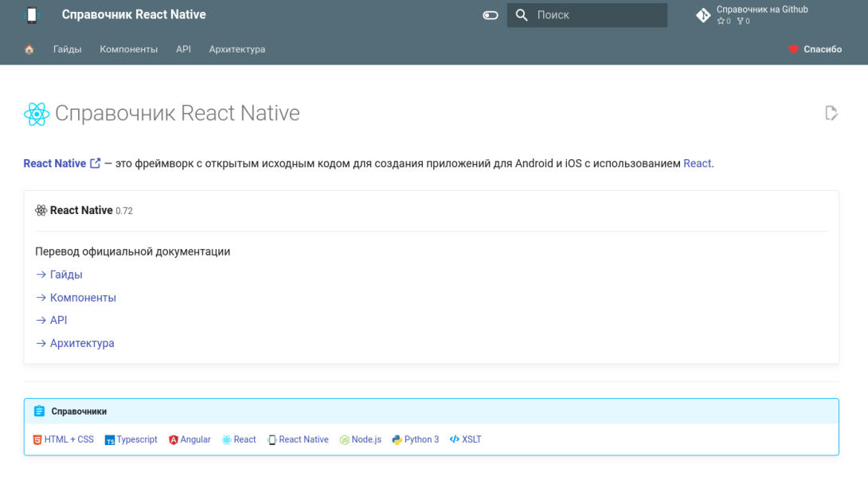Viewport: 868px width, 480px height.
Task: Open the Python 3 reference link
Action: [421, 439]
